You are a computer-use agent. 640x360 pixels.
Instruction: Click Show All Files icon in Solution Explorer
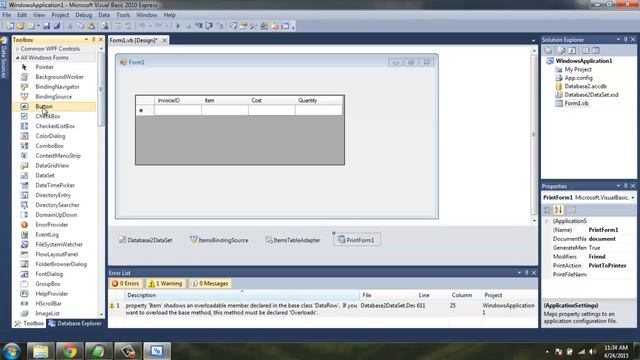point(562,50)
